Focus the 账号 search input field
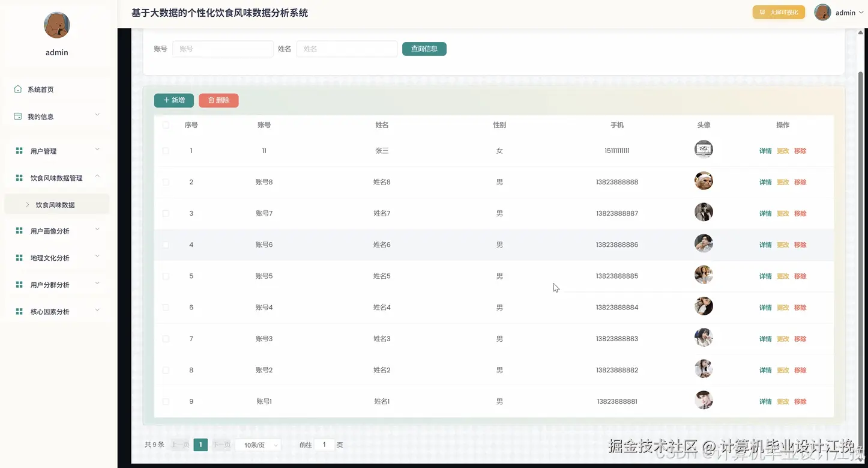The image size is (868, 468). coord(223,49)
